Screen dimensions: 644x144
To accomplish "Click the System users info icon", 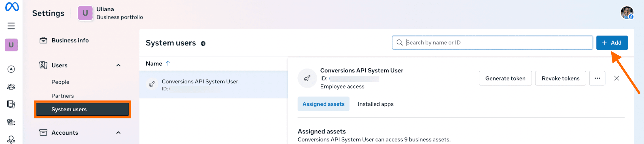I will [x=203, y=44].
